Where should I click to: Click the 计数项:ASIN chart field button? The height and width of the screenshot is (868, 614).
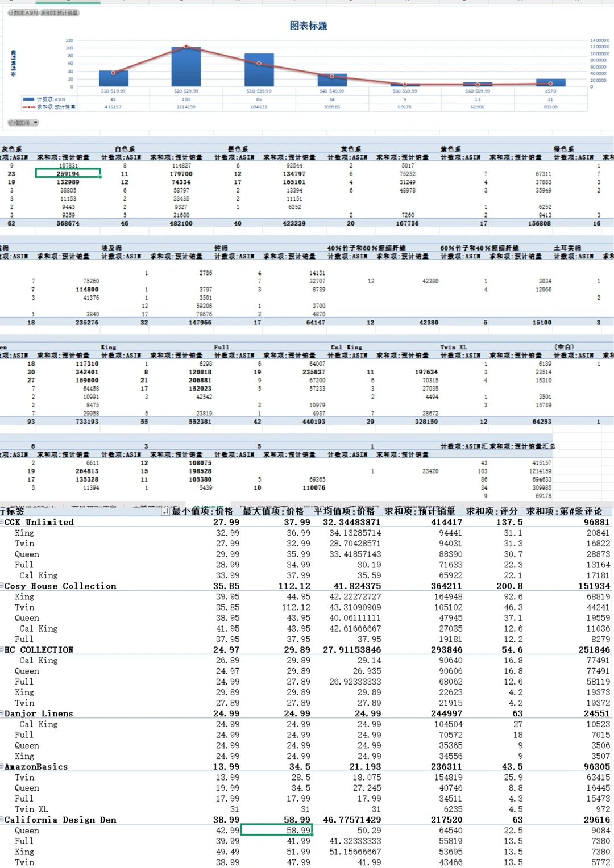pos(23,12)
